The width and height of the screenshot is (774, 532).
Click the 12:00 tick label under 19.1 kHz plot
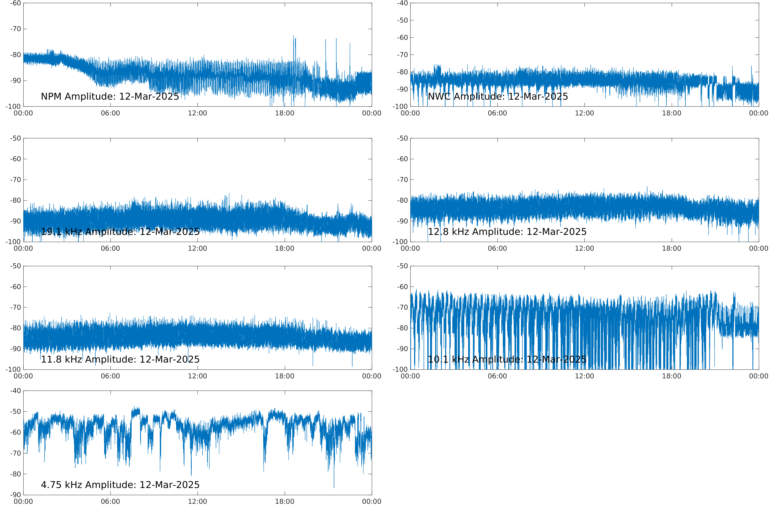tap(197, 249)
